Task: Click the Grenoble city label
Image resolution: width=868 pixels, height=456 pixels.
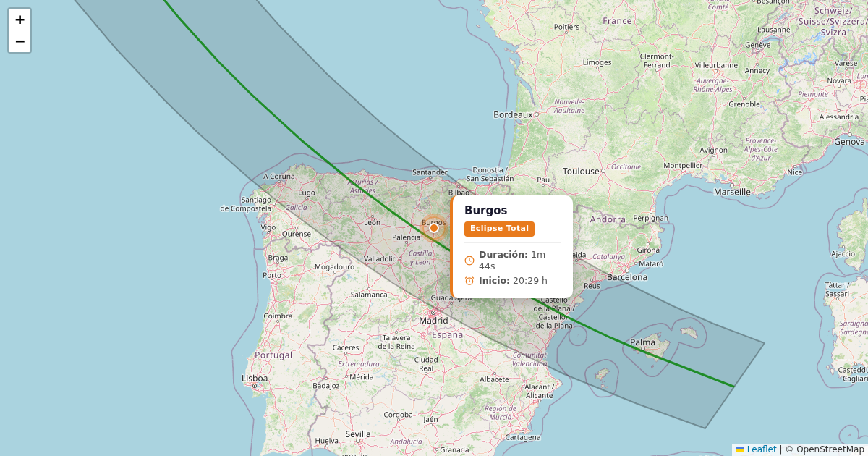Action: point(744,104)
